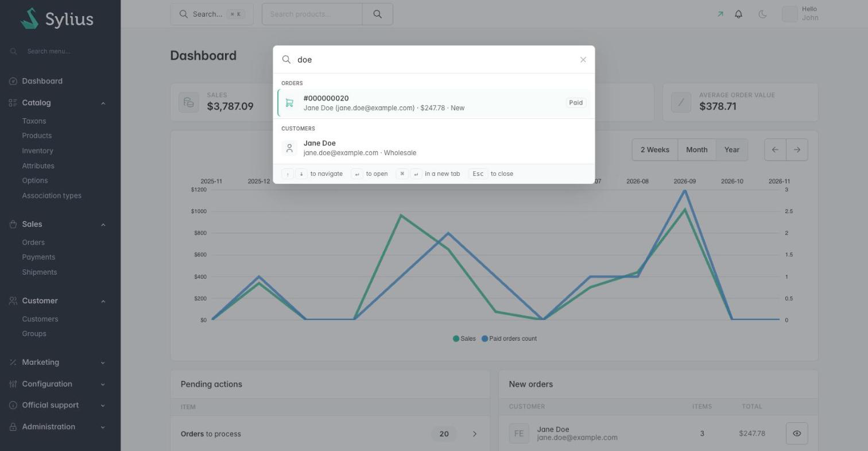
Task: Collapse the Sales section
Action: coord(57,224)
